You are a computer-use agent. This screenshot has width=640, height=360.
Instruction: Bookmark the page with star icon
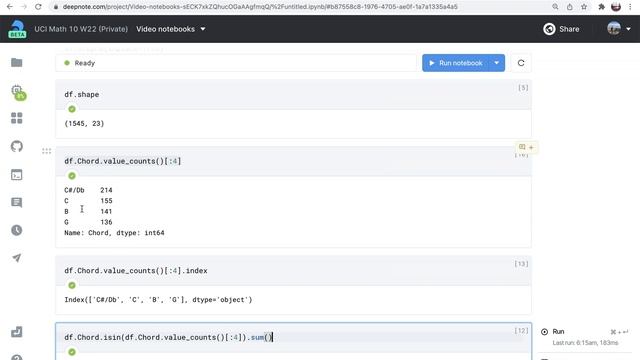[584, 7]
